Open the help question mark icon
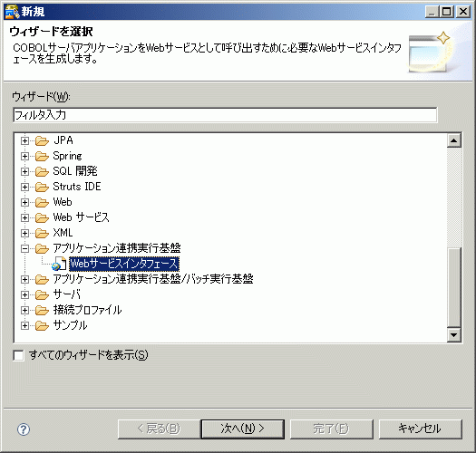The image size is (476, 453). click(24, 429)
